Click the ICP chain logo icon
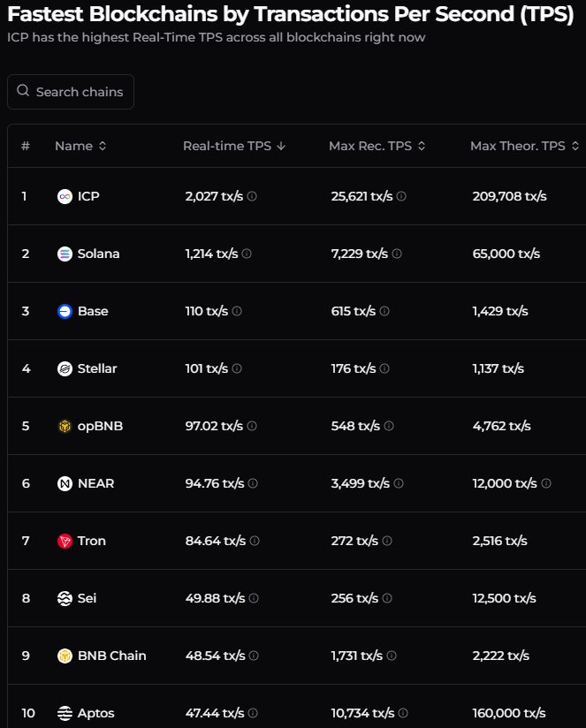586x728 pixels. [65, 196]
